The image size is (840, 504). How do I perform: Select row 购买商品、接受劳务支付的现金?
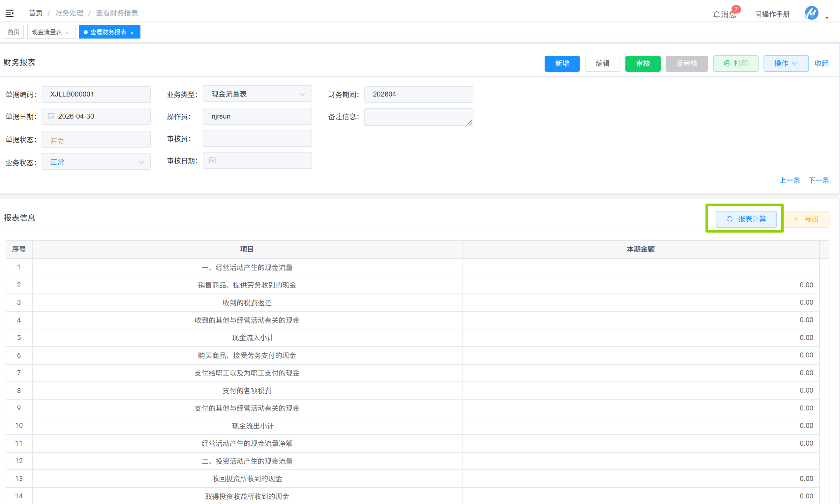point(412,355)
